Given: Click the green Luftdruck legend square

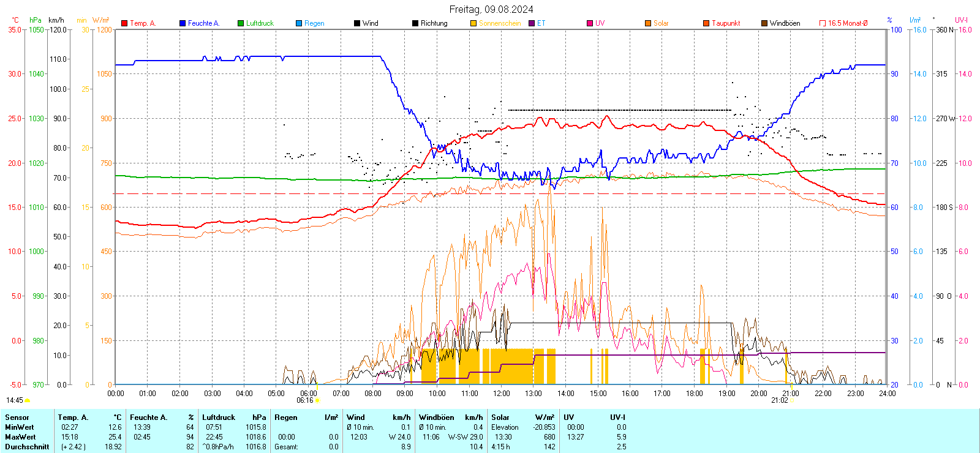Looking at the screenshot, I should click(x=241, y=23).
